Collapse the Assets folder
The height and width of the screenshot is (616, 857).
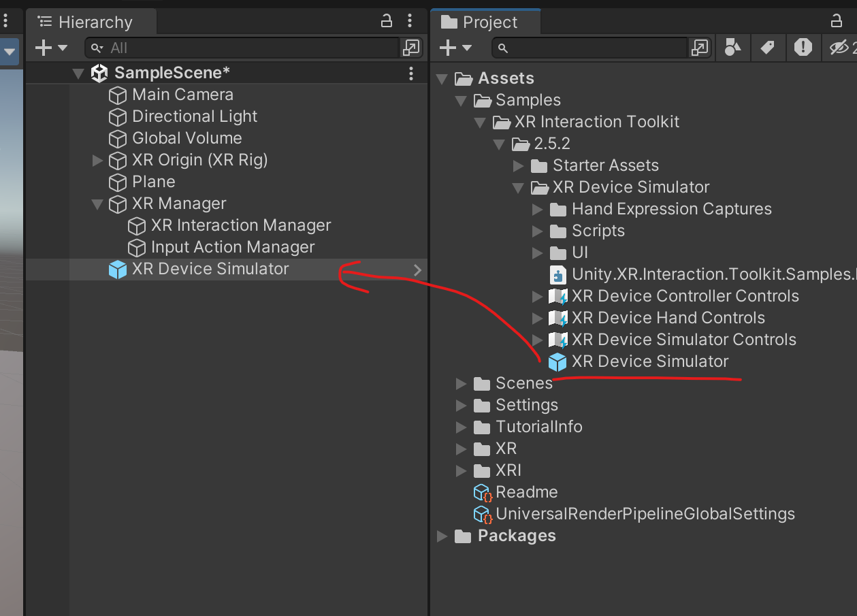[x=442, y=78]
